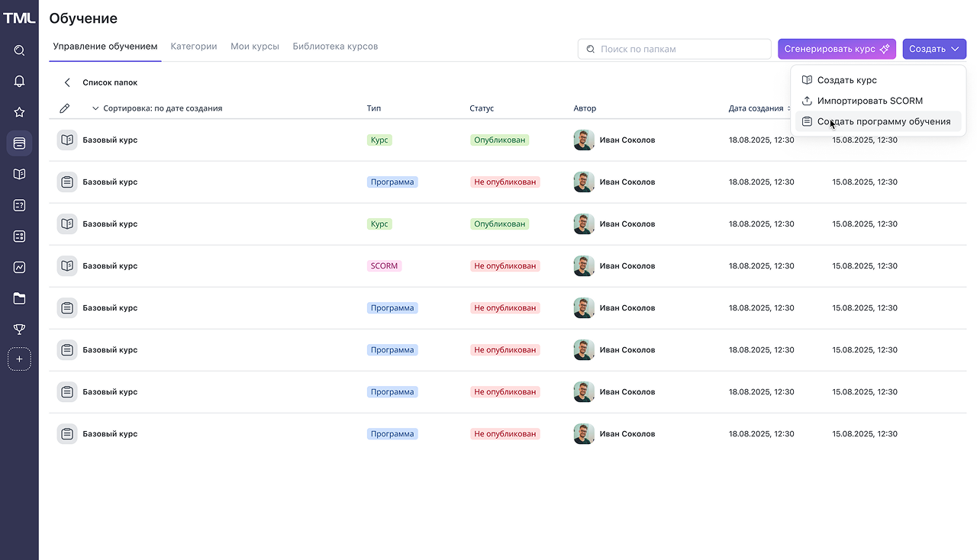The image size is (977, 560).
Task: Open the book icon in the left sidebar
Action: [19, 174]
